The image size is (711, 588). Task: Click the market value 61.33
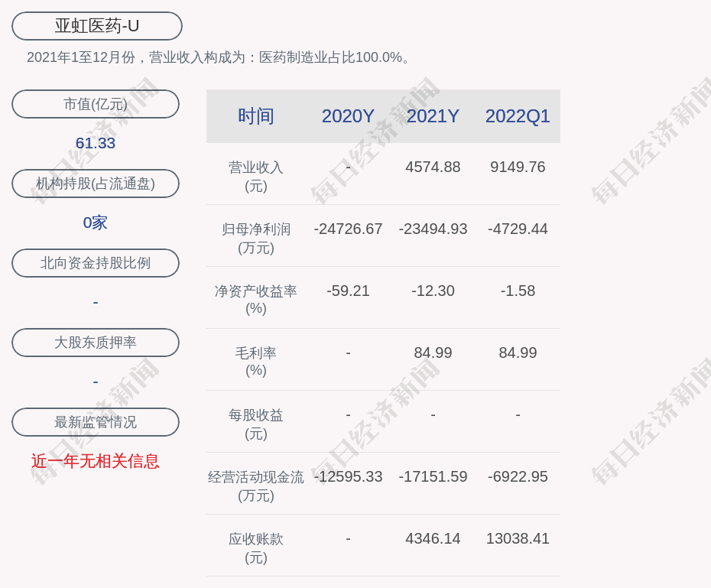[x=96, y=143]
